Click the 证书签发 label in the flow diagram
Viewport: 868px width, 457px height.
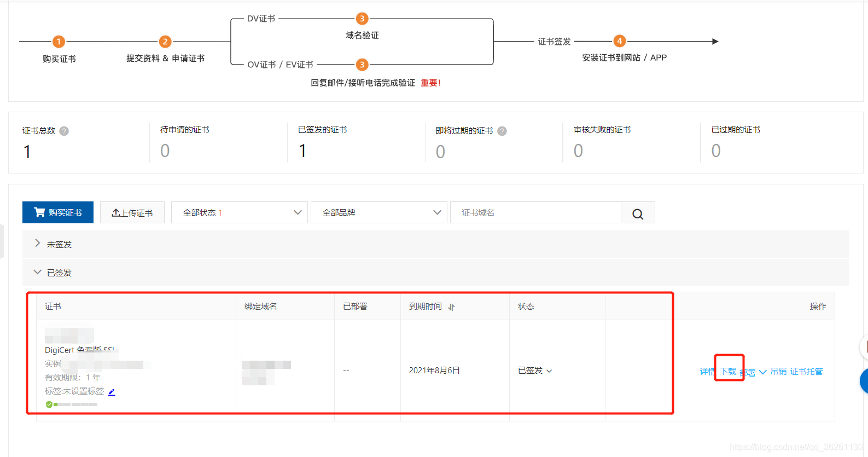click(x=554, y=42)
